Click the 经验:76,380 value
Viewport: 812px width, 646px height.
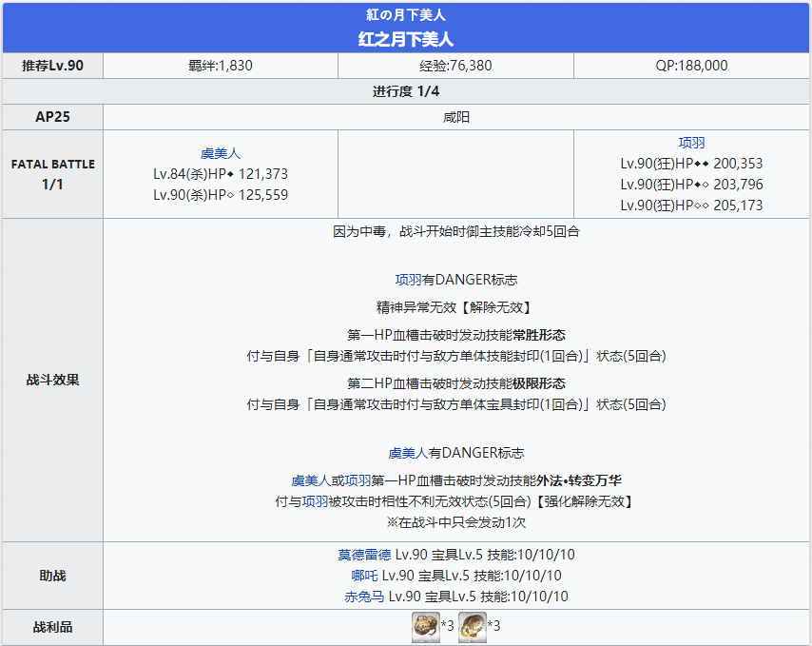[x=455, y=66]
